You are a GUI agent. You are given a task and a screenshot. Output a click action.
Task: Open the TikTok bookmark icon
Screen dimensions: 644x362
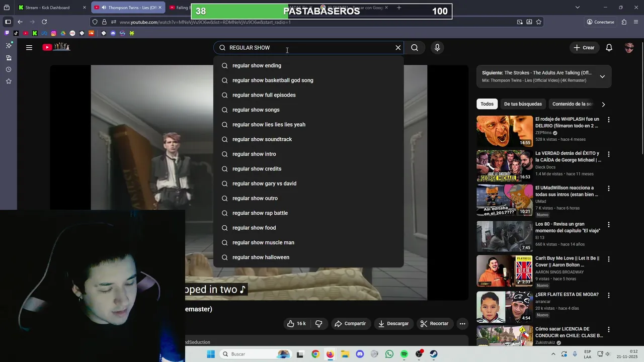(x=16, y=33)
